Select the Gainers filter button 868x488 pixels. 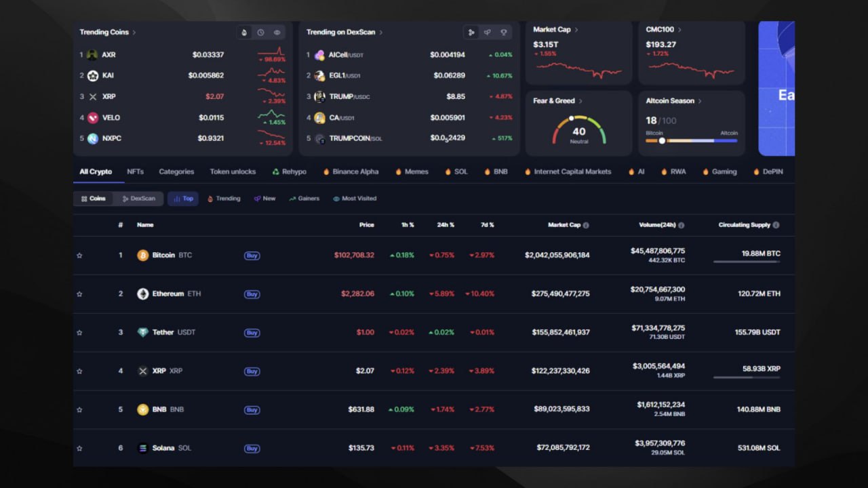(304, 199)
